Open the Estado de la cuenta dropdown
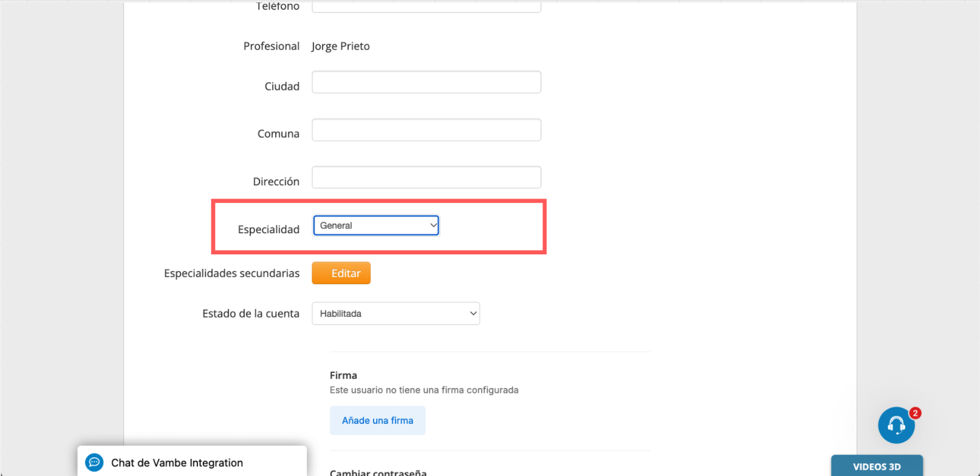 396,313
